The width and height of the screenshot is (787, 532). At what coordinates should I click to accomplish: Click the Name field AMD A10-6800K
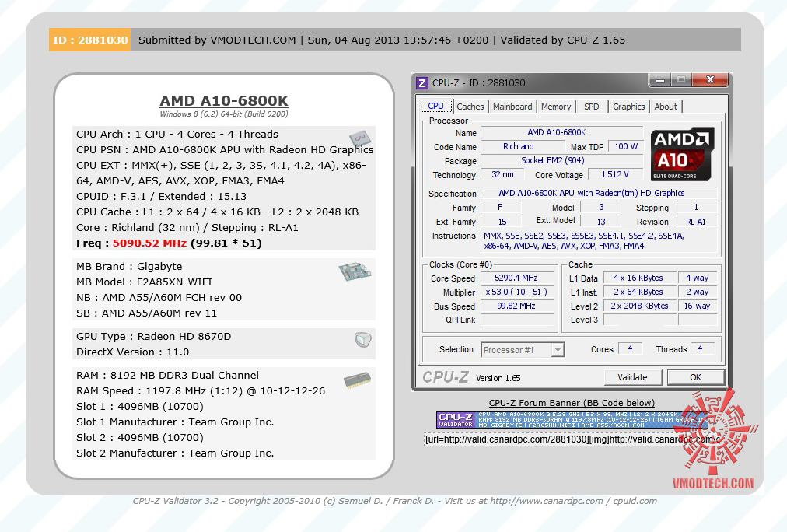coord(562,132)
